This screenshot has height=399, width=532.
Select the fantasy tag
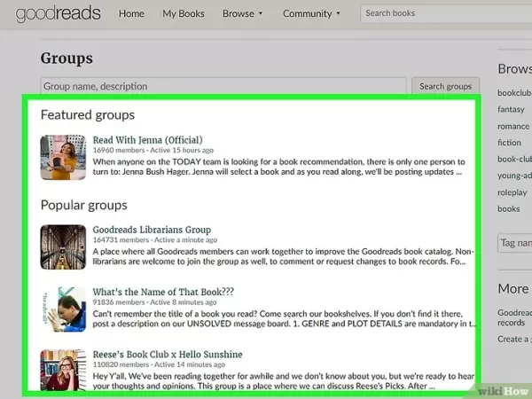(511, 109)
